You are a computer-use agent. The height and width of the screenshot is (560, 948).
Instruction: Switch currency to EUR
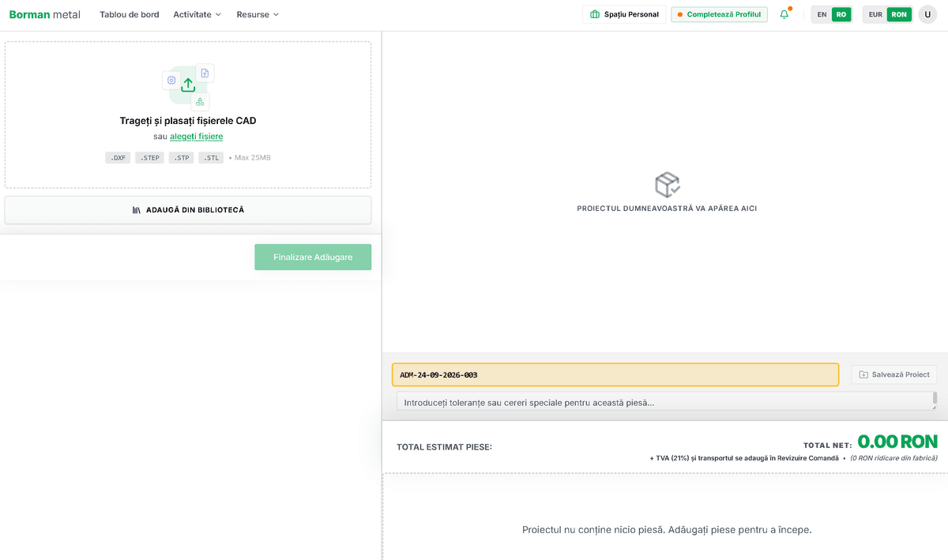pos(875,14)
